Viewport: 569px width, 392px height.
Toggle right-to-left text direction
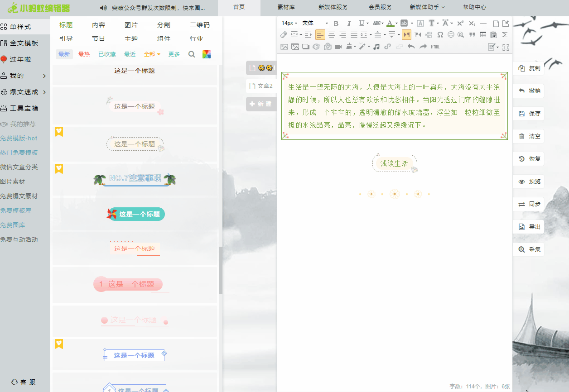[x=418, y=35]
